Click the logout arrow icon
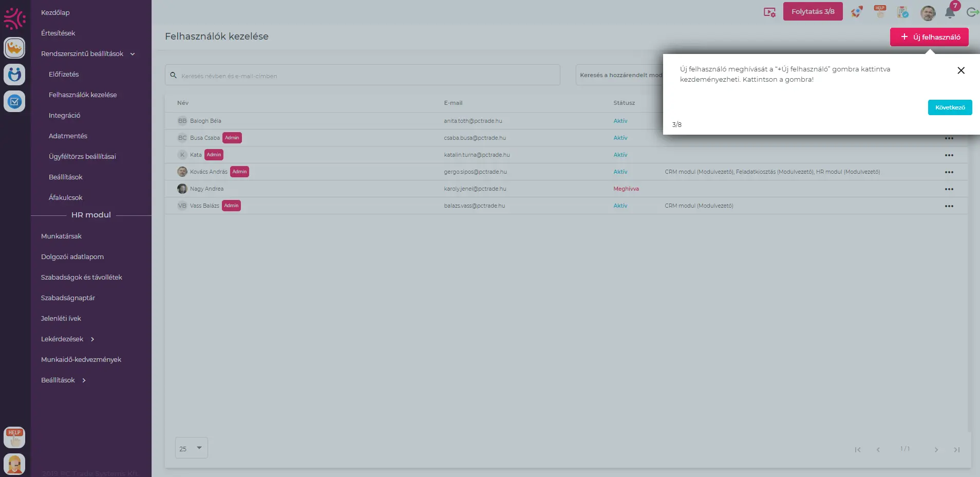 pos(972,12)
